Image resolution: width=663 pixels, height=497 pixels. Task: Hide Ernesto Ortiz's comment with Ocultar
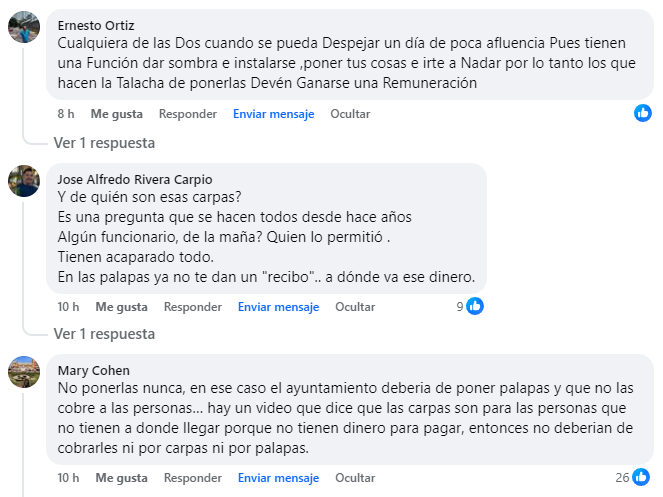point(350,114)
